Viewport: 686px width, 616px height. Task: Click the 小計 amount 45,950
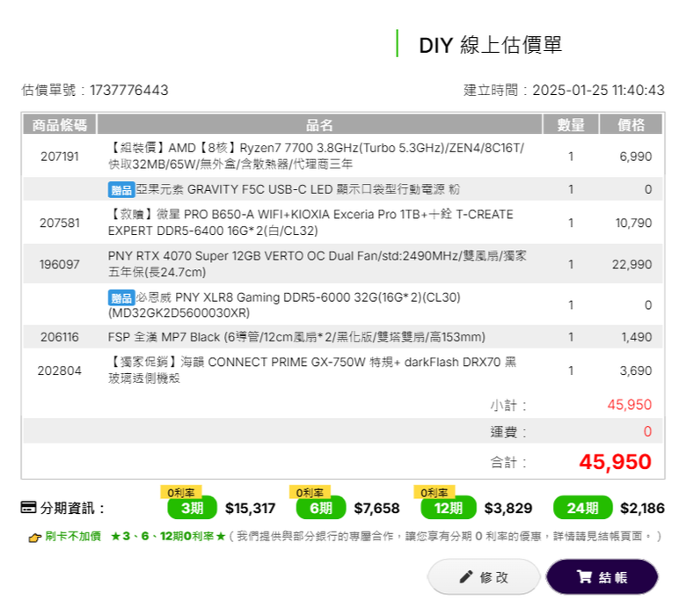coord(630,405)
